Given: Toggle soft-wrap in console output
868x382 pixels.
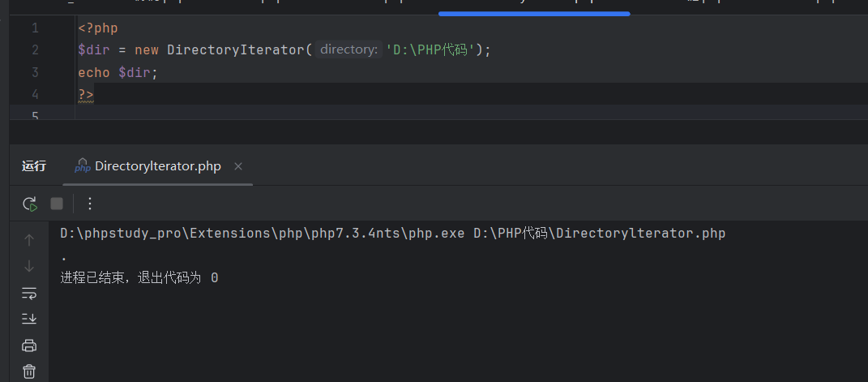Looking at the screenshot, I should tap(29, 293).
